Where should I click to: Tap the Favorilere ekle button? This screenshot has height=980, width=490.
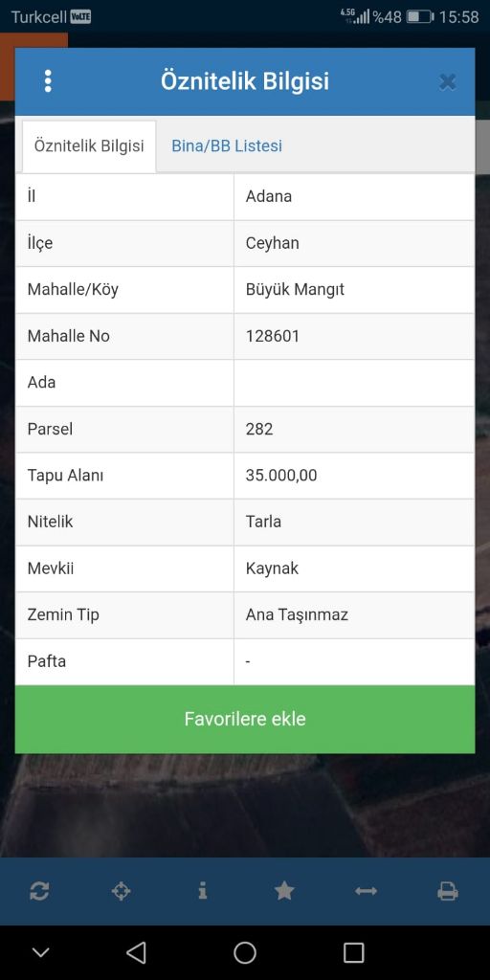point(245,719)
